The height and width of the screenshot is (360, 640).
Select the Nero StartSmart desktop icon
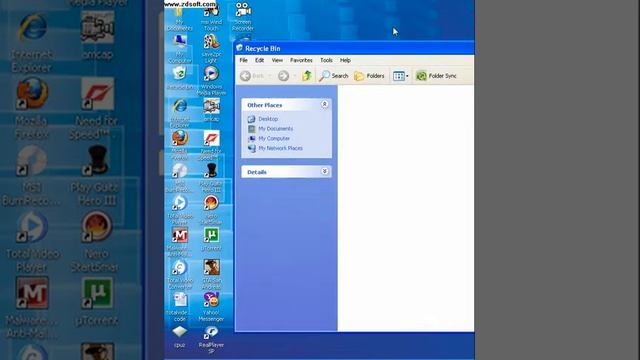(211, 210)
